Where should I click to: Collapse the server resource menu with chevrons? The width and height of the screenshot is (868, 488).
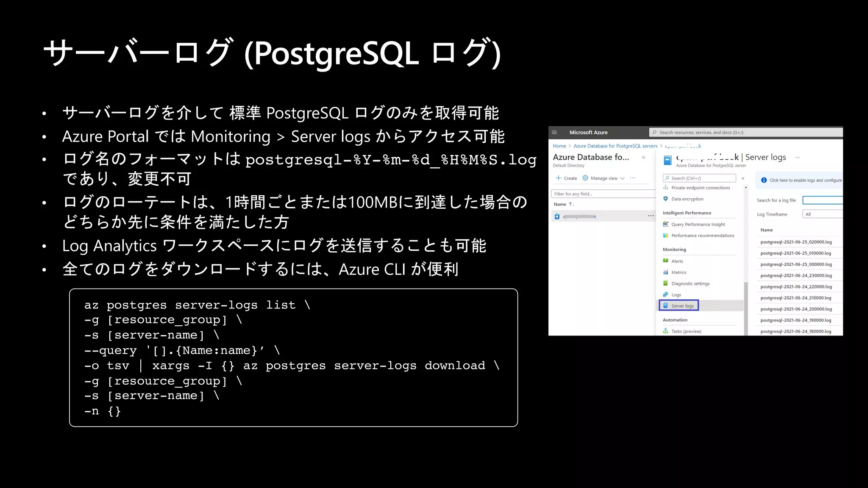click(x=743, y=178)
